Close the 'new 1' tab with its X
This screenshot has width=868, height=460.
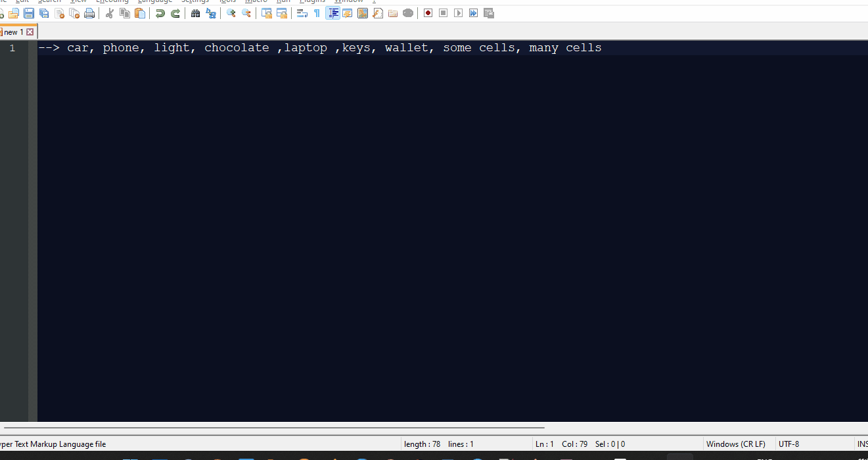(30, 32)
